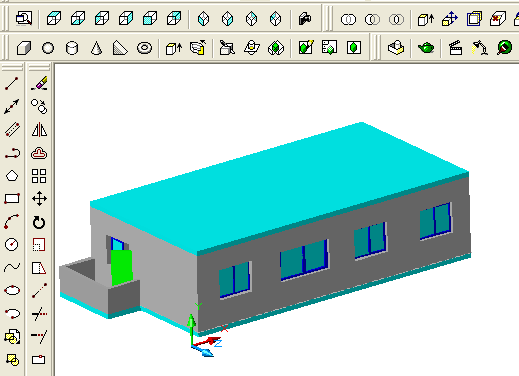Viewport: 519px width, 376px height.
Task: Select the Construction Line tool
Action: click(x=12, y=107)
